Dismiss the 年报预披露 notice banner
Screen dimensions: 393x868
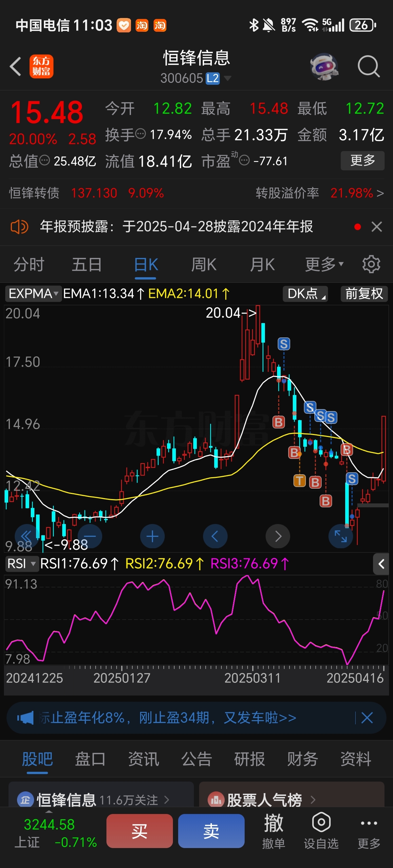click(x=377, y=227)
